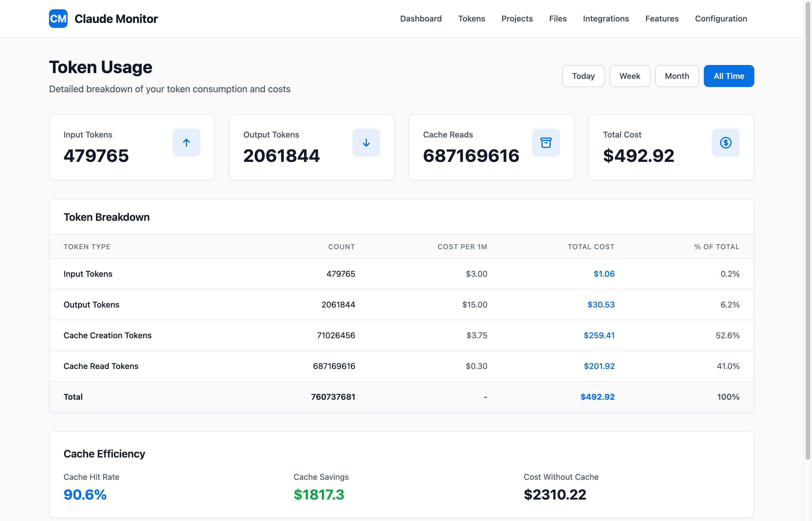Click the down arrow icon on Output Tokens card
This screenshot has height=521, width=812.
coord(366,142)
